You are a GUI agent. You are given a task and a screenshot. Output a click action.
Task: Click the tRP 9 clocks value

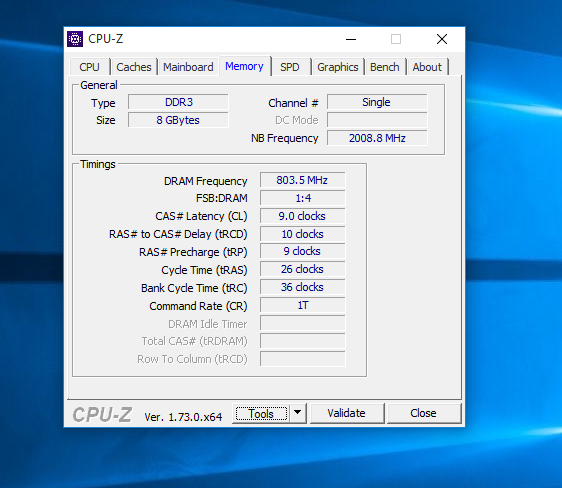303,251
